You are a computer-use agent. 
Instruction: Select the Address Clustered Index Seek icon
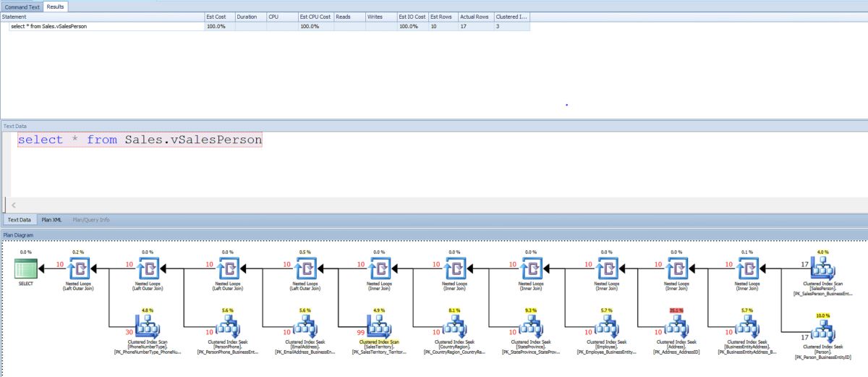(676, 326)
